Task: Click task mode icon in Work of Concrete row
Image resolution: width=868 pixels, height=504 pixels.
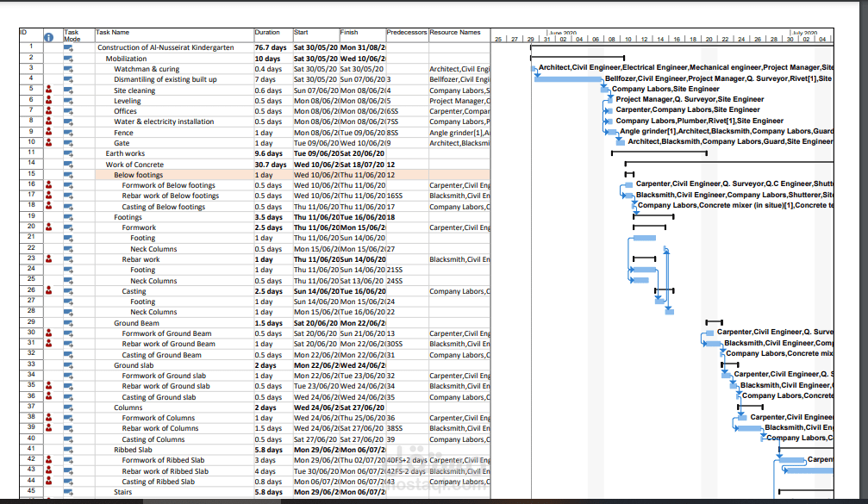Action: (x=68, y=165)
